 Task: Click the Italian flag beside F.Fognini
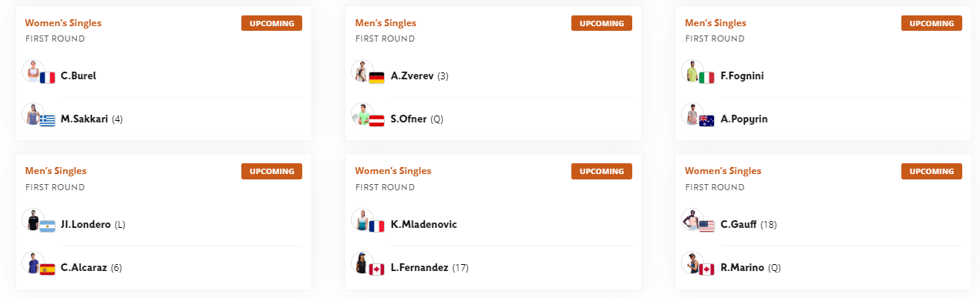[x=707, y=77]
